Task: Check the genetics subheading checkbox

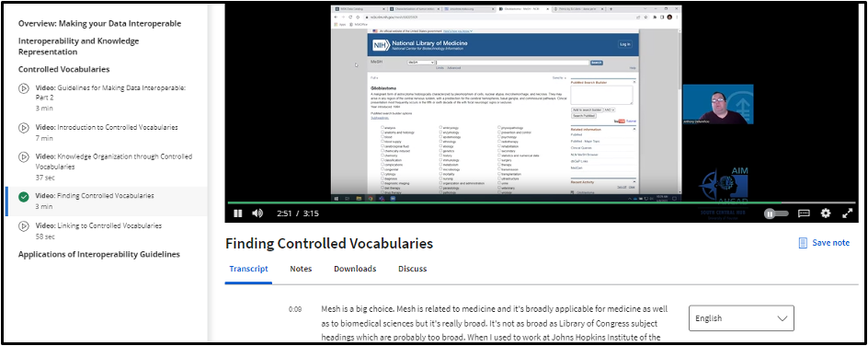Action: pyautogui.click(x=440, y=151)
